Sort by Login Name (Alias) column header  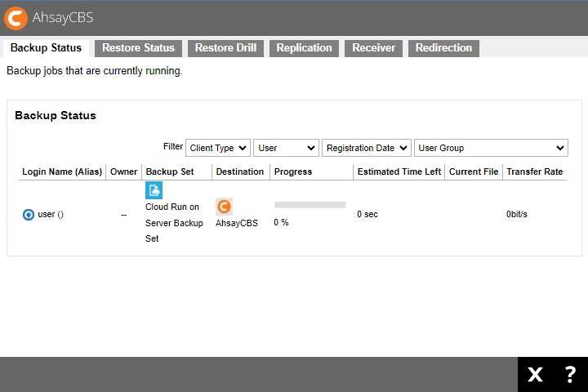point(62,171)
